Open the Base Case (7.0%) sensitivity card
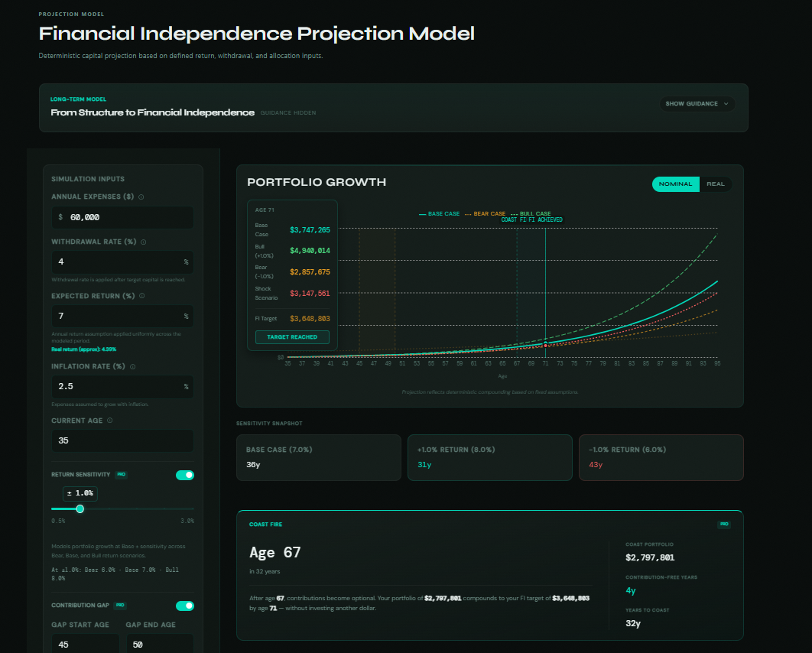 tap(319, 458)
